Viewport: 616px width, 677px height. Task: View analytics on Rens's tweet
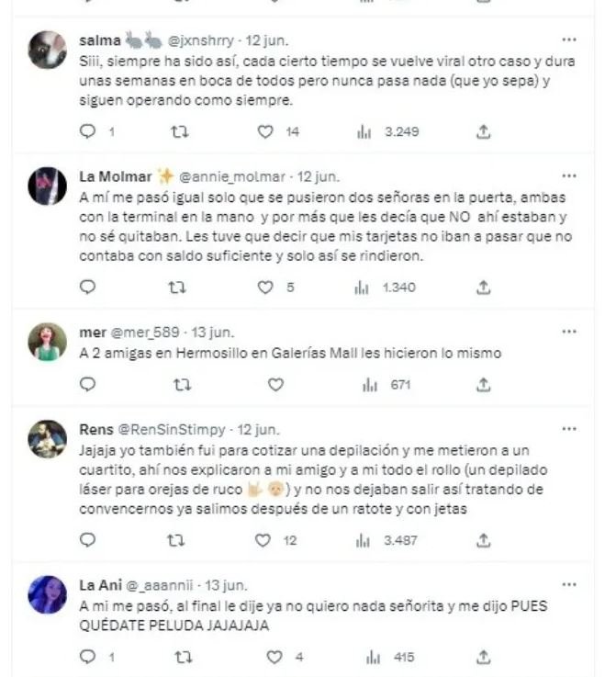386,541
